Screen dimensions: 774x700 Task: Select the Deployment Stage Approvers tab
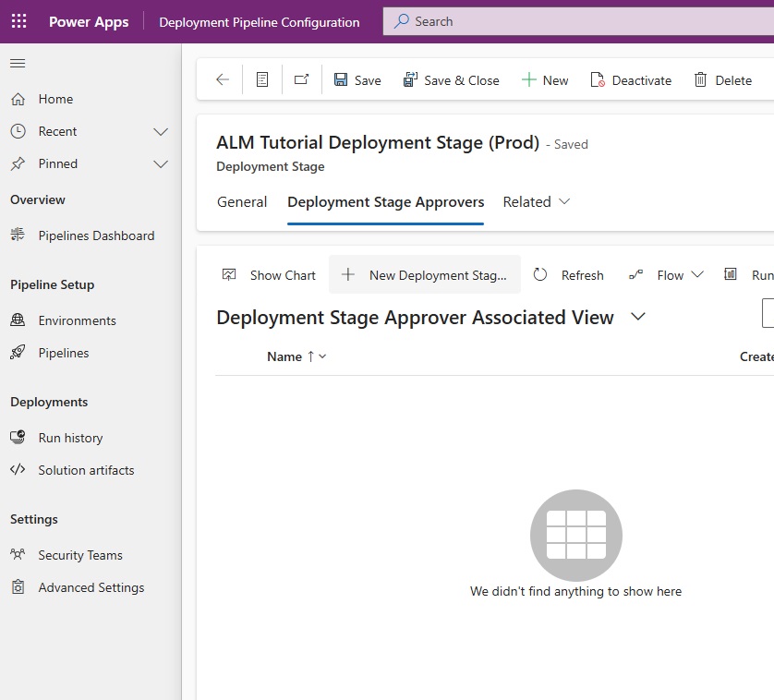pyautogui.click(x=385, y=202)
